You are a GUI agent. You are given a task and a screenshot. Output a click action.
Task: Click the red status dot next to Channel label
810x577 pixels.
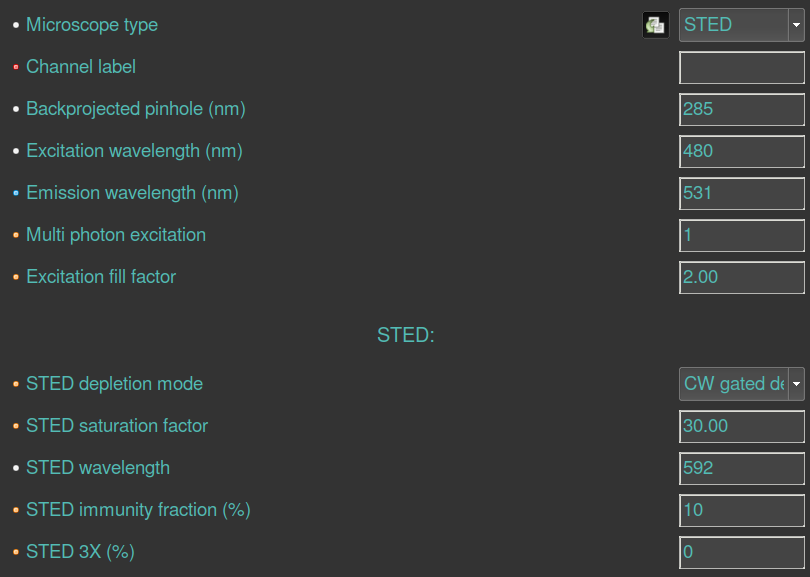click(x=16, y=67)
